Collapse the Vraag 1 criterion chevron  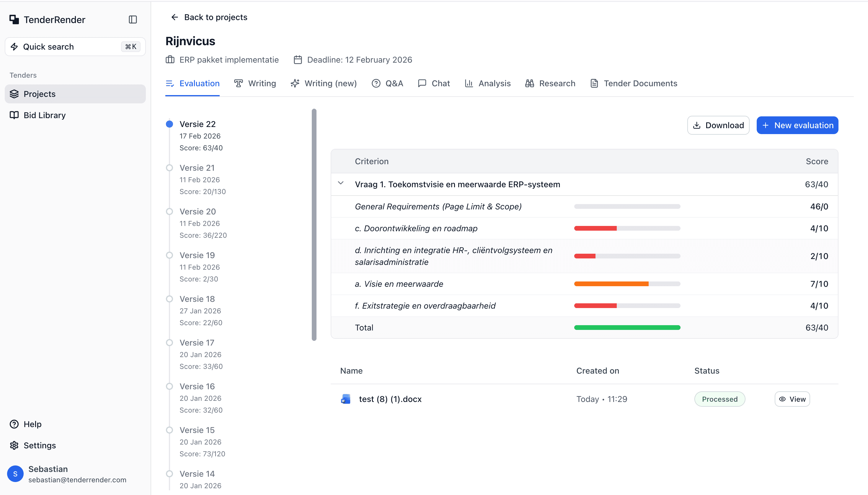340,183
